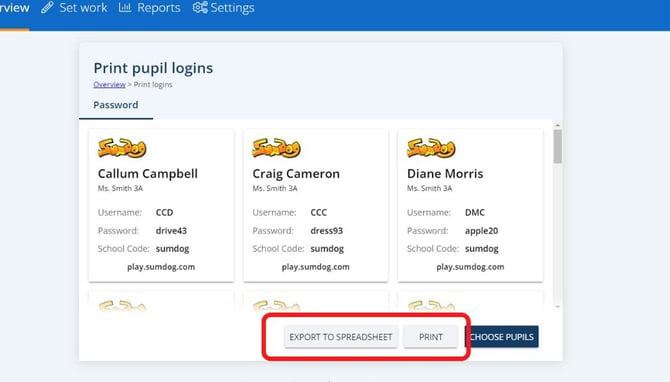This screenshot has width=670, height=382.
Task: Click password value drive43
Action: pyautogui.click(x=171, y=231)
